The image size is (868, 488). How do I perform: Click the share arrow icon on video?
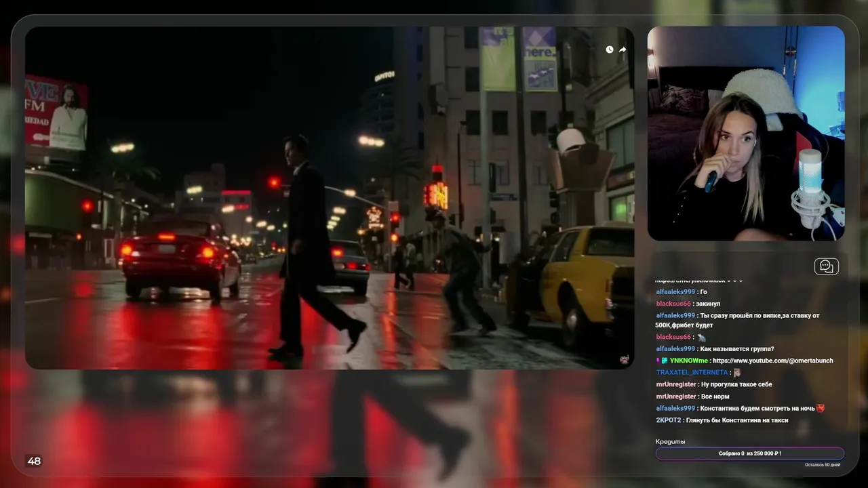623,49
